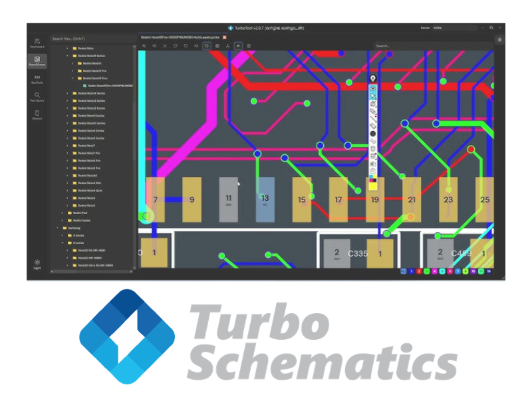Expand the Redmi Note14 Series folder arrow
This screenshot has height=399, width=532.
point(67,93)
